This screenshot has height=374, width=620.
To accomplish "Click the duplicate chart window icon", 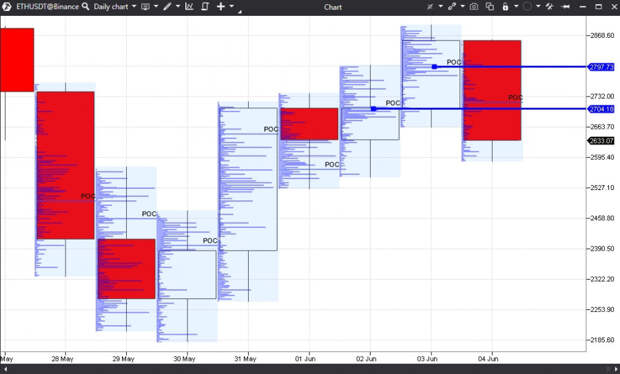I will 490,7.
